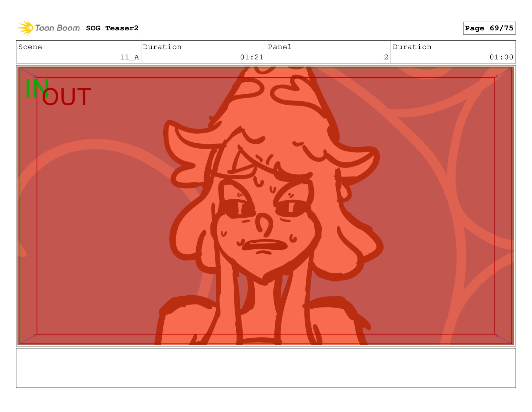Click the 'Panel' header label

[x=280, y=47]
